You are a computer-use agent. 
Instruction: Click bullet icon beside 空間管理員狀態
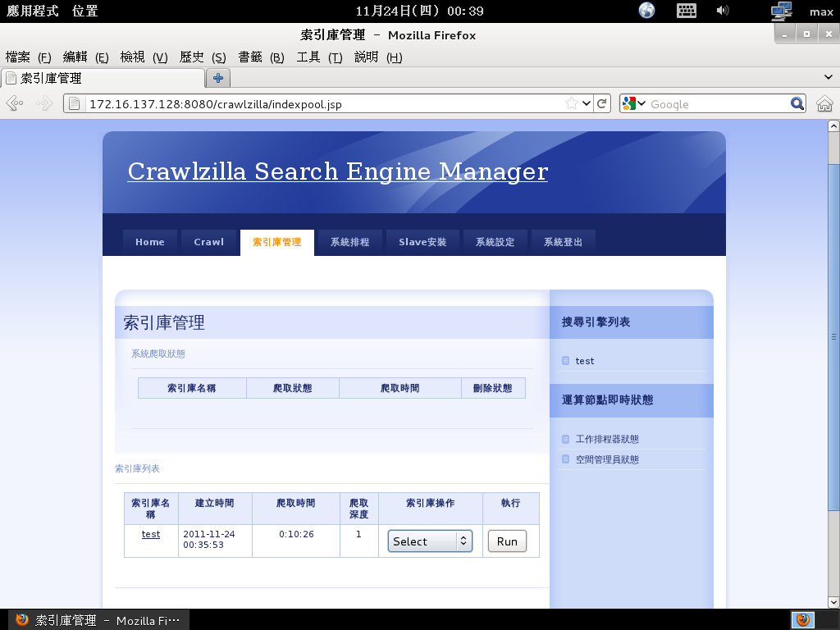[565, 459]
